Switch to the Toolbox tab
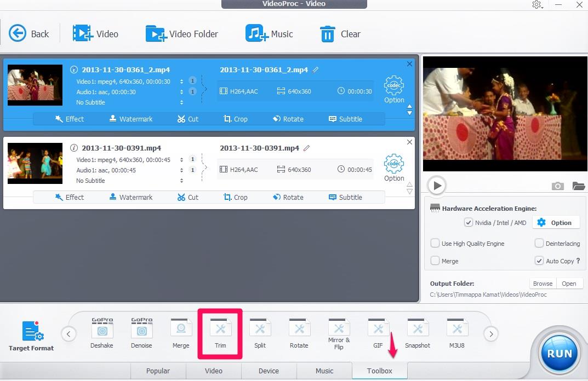588x381 pixels. pyautogui.click(x=380, y=371)
